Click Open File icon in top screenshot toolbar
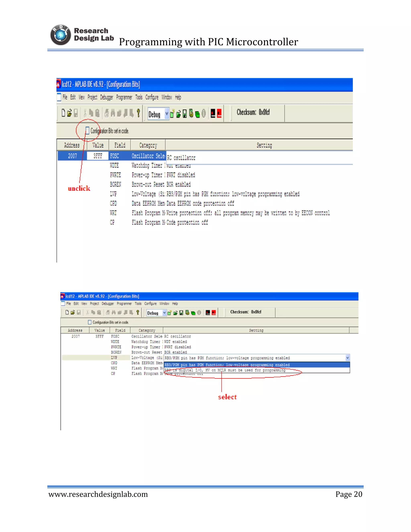Screen dimensions: 411x532 coord(69,113)
